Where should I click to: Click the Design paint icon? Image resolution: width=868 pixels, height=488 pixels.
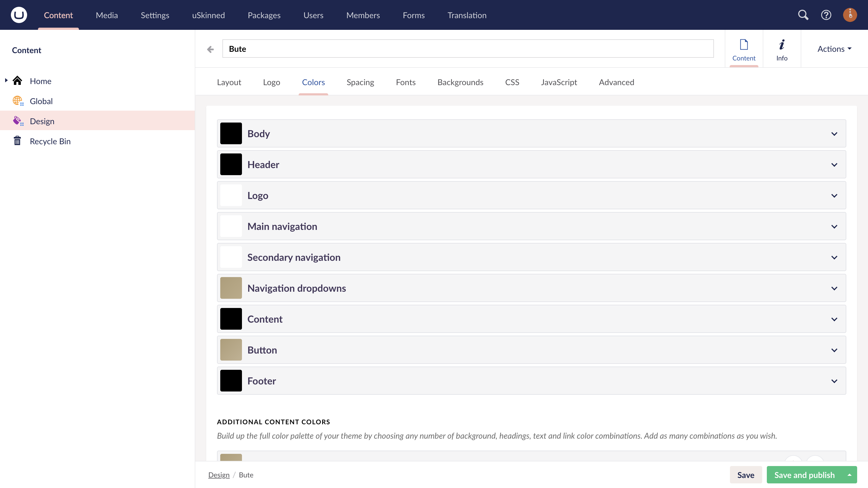(18, 121)
